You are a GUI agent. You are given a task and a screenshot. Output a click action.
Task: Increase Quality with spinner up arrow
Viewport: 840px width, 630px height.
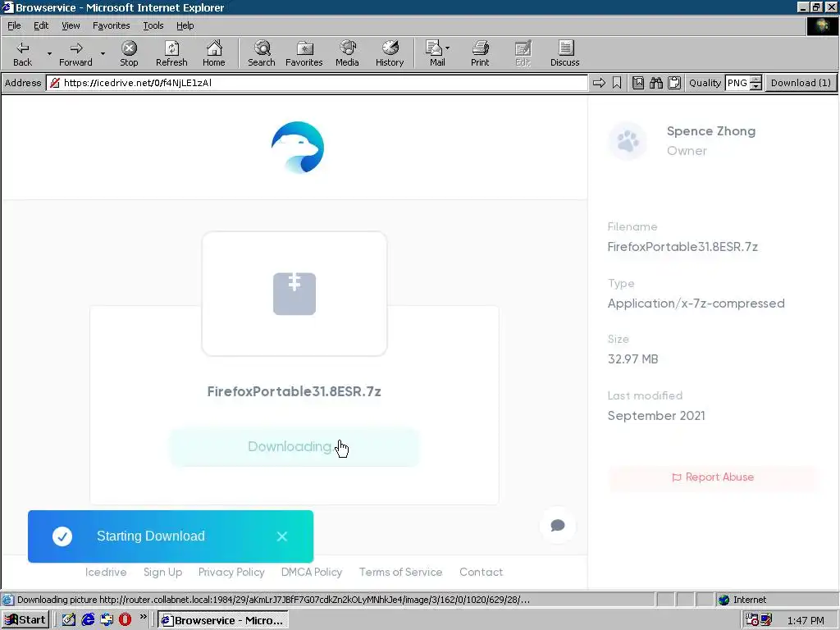[756, 80]
